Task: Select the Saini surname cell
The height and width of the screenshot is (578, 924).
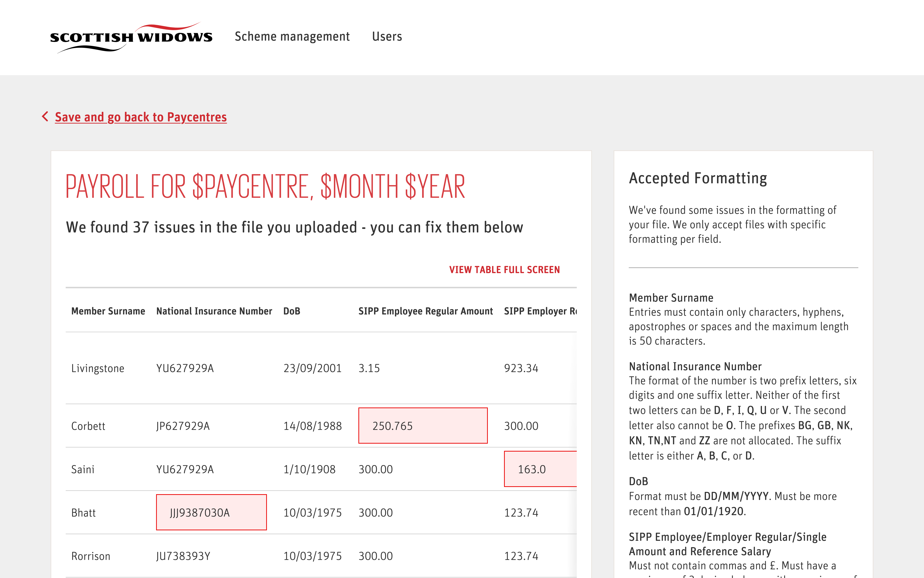Action: (x=83, y=469)
